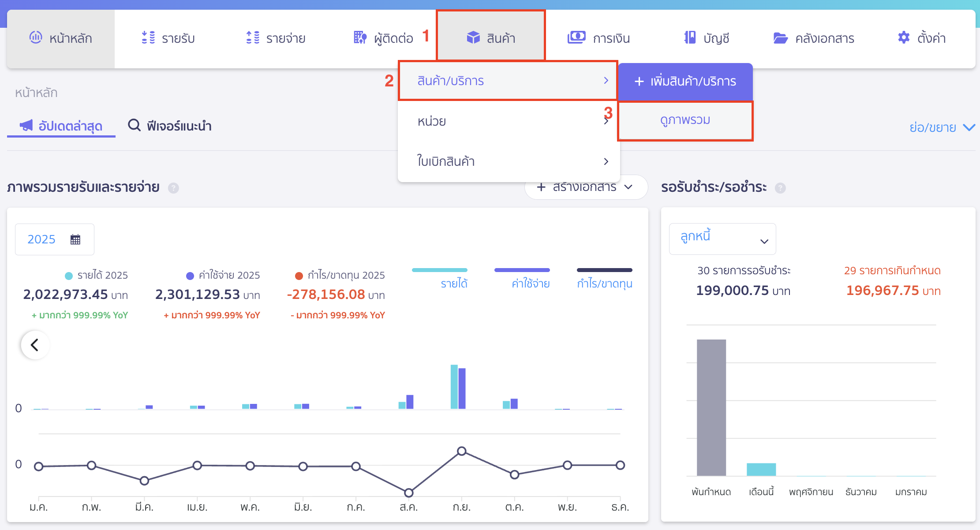Switch to the ฟีเจอร์แนะนำ tab
This screenshot has width=980, height=530.
[x=170, y=126]
